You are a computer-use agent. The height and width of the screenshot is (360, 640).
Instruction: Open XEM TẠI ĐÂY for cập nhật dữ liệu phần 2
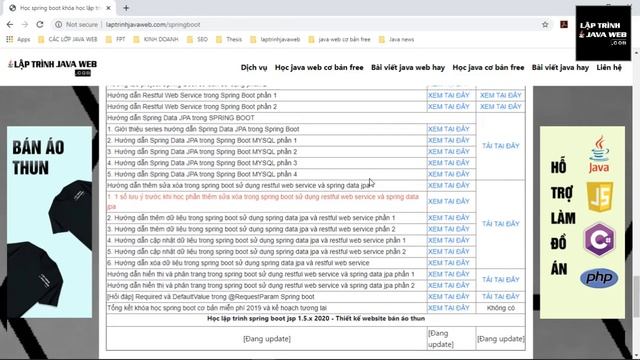(x=449, y=251)
